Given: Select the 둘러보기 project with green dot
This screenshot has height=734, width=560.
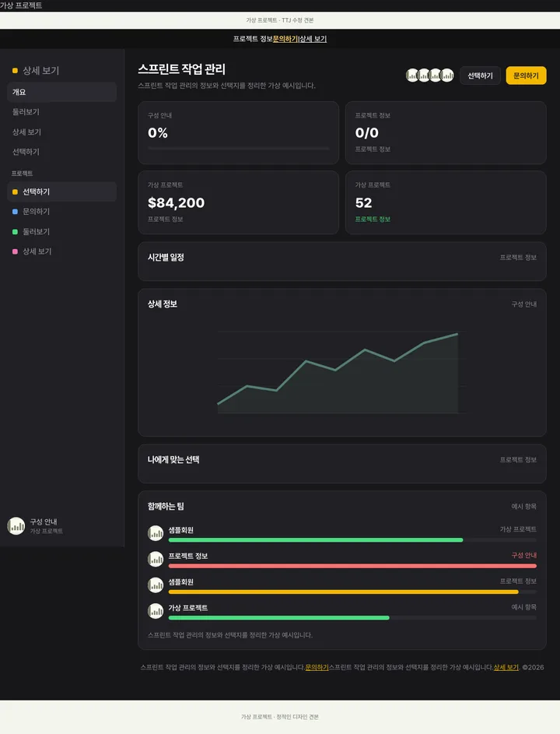Looking at the screenshot, I should coord(61,232).
